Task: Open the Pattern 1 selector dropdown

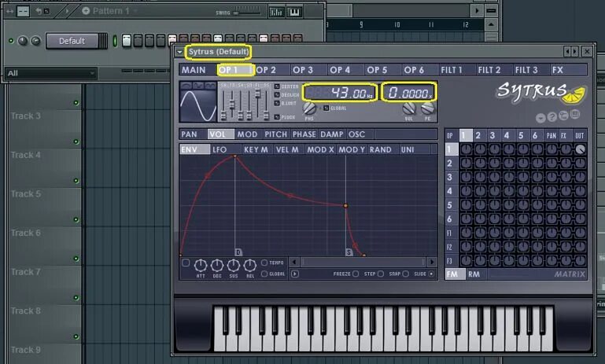Action: (135, 11)
